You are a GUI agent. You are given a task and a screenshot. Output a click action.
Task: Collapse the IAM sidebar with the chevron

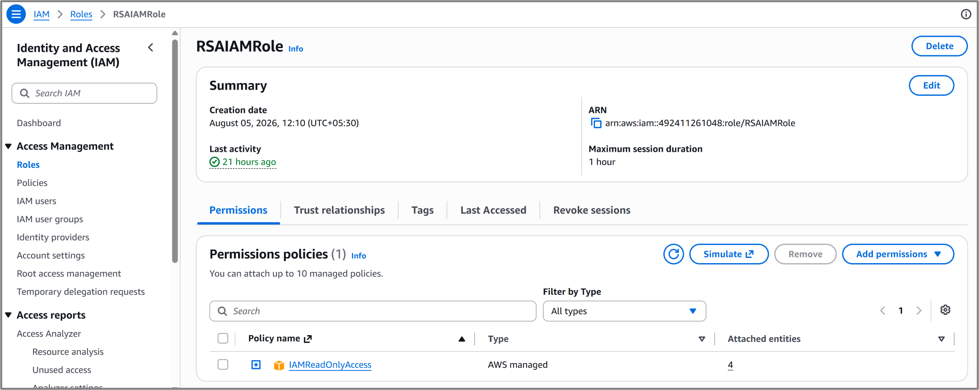(x=150, y=47)
